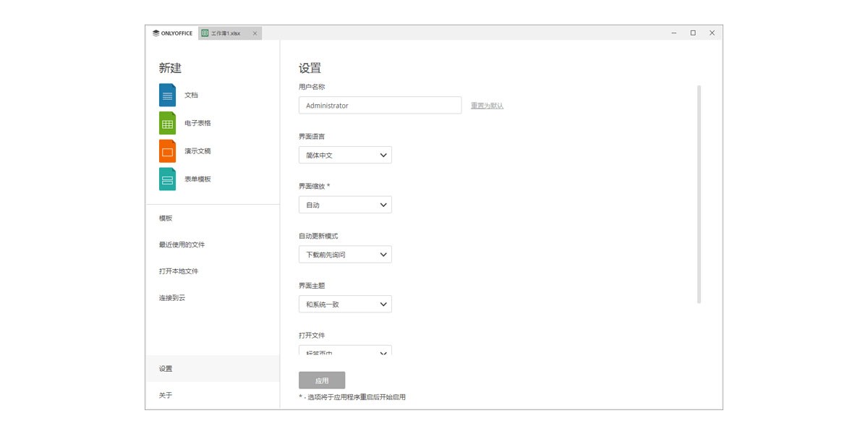Open the 界面主题 theme dropdown
Screen dimensions: 868x434
click(345, 304)
